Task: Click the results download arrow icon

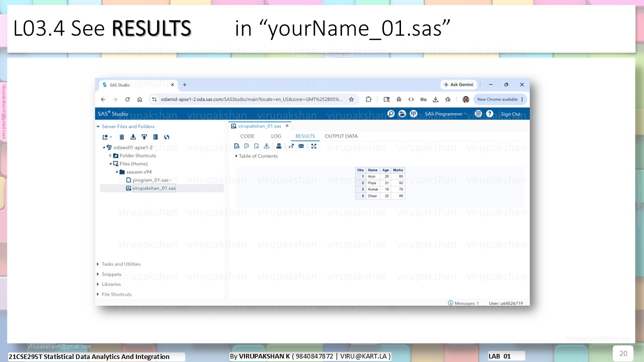Action: coord(267,146)
